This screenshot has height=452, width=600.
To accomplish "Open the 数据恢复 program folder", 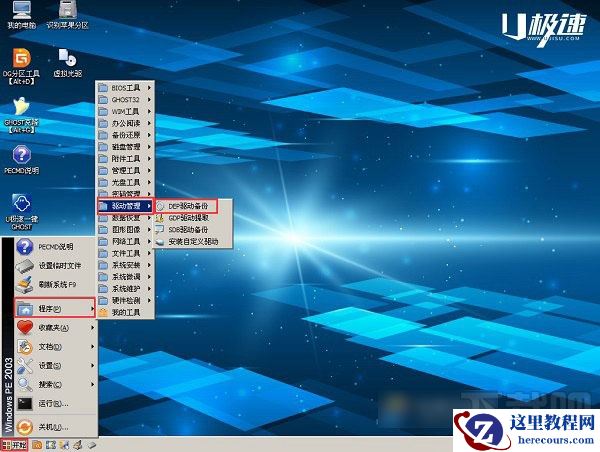I will pos(125,218).
